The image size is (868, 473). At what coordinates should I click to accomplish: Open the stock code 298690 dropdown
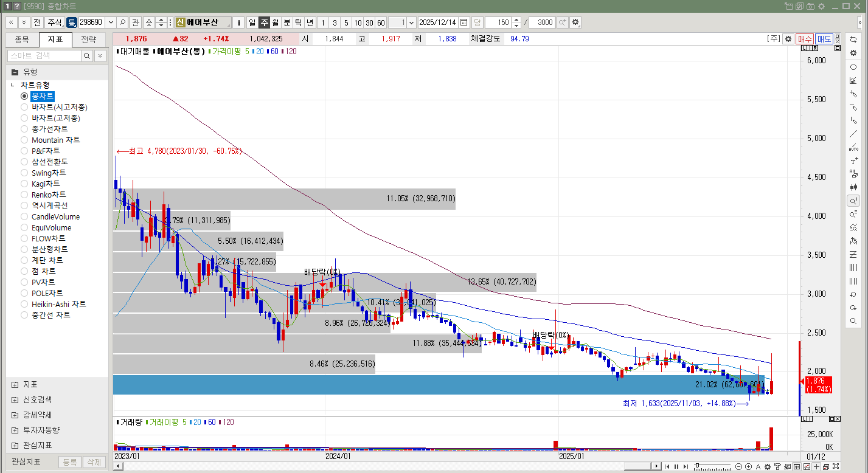click(111, 22)
